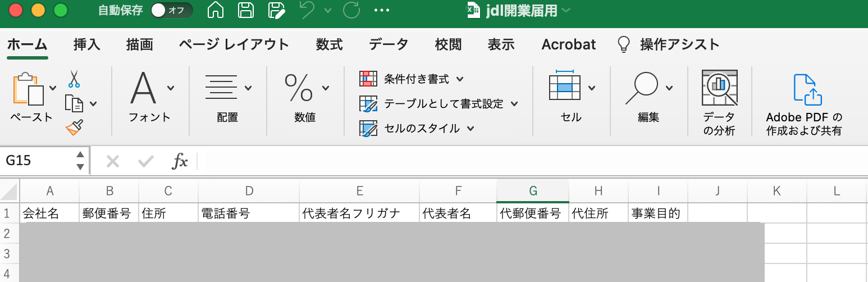Click the Save floppy disk icon

(245, 10)
